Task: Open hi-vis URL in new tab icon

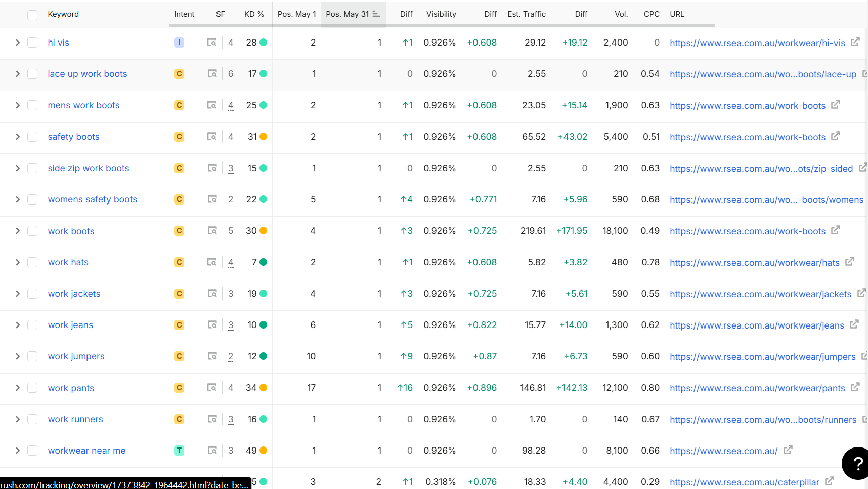Action: click(855, 42)
